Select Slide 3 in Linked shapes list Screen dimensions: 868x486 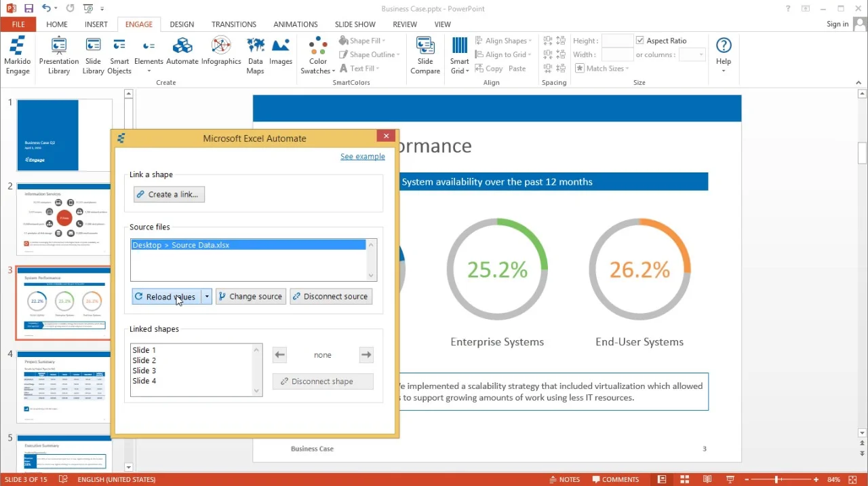tap(144, 371)
